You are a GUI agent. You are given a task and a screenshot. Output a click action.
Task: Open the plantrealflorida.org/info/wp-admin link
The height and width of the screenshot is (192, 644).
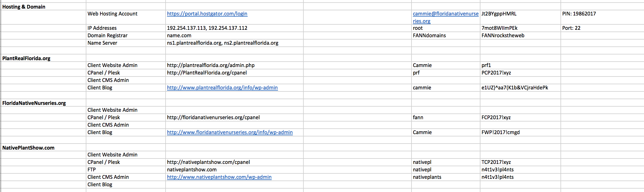(x=222, y=88)
